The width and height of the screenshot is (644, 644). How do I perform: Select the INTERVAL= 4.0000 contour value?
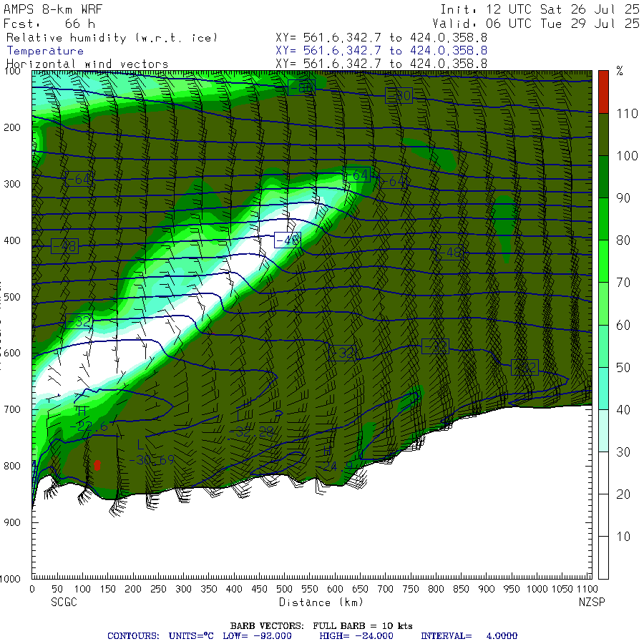point(469,636)
